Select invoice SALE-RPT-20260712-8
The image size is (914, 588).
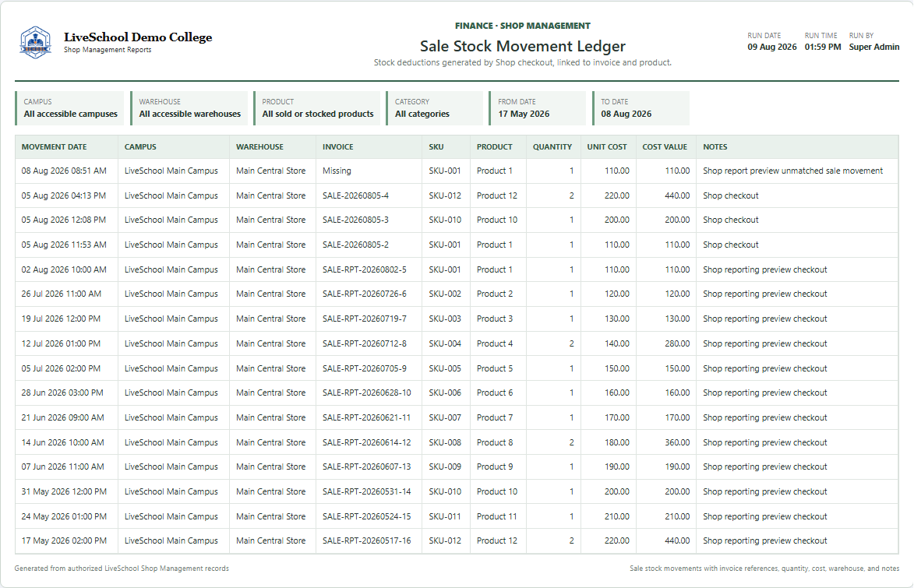(365, 343)
